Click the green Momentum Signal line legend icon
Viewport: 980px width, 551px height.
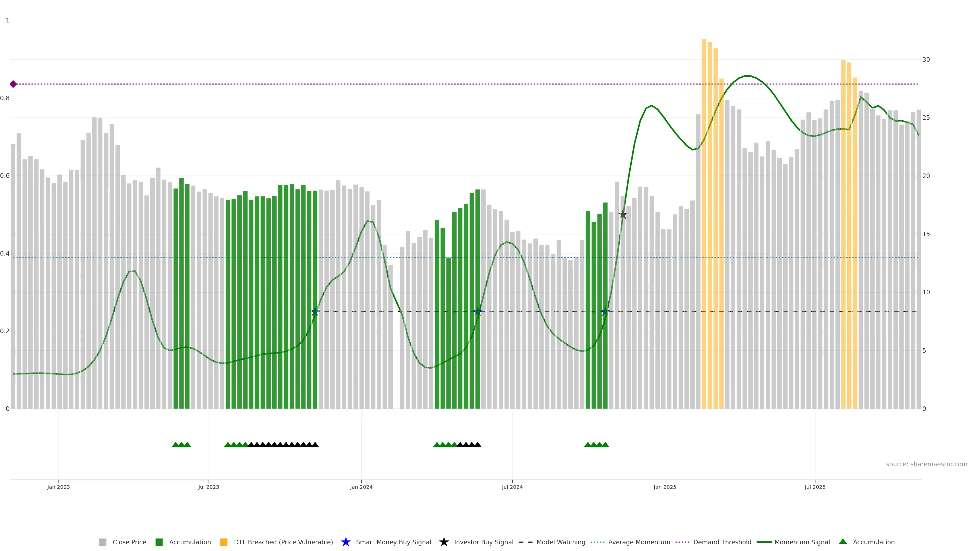click(x=764, y=542)
